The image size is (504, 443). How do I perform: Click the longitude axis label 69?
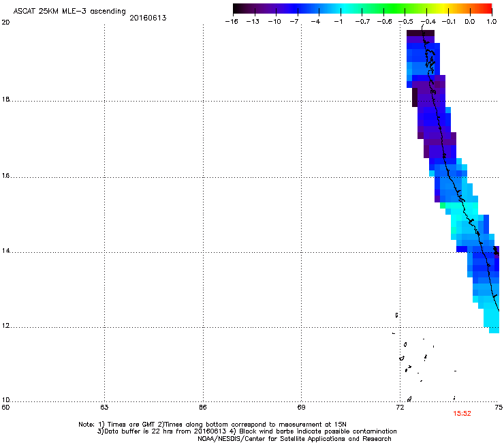tap(301, 408)
